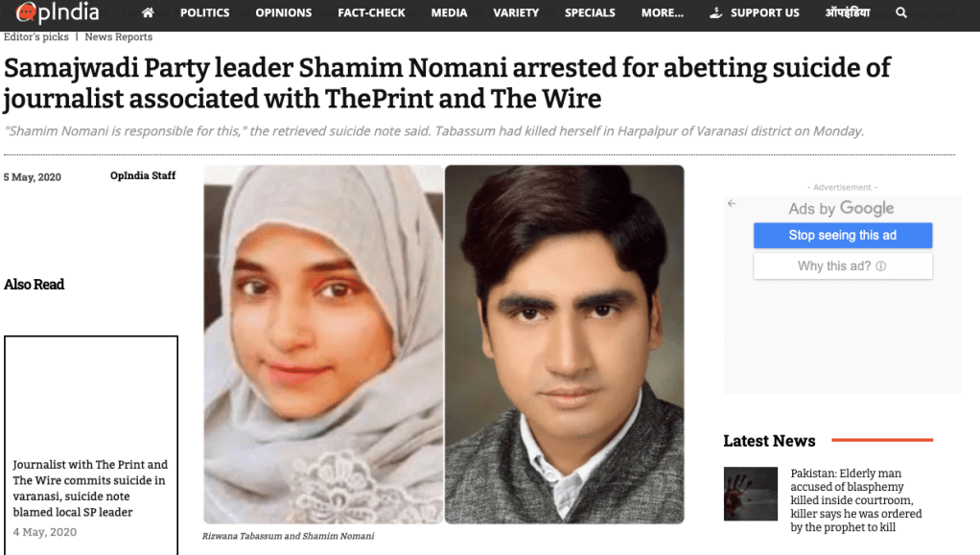980x555 pixels.
Task: Expand the More... menu
Action: (x=662, y=12)
